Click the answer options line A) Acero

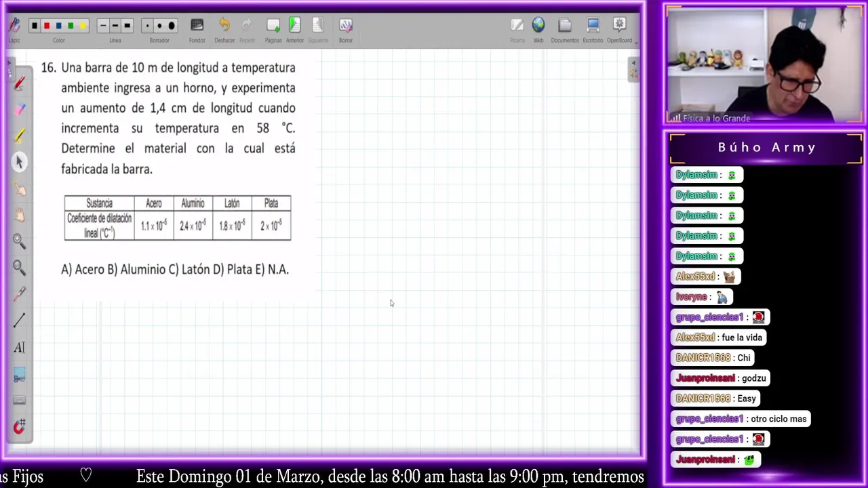coord(175,269)
